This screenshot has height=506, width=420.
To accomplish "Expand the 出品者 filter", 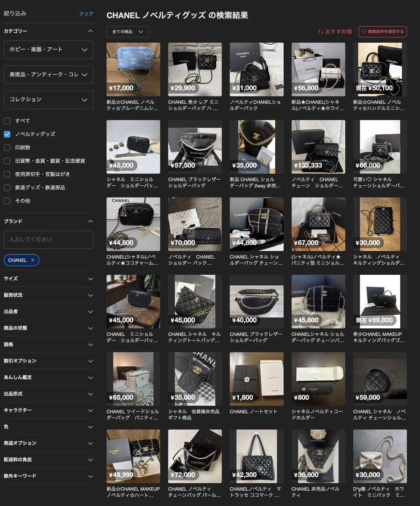I will pyautogui.click(x=49, y=311).
